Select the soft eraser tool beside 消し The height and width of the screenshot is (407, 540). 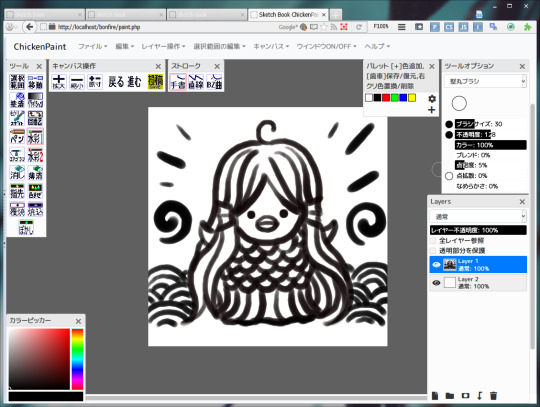tap(35, 173)
